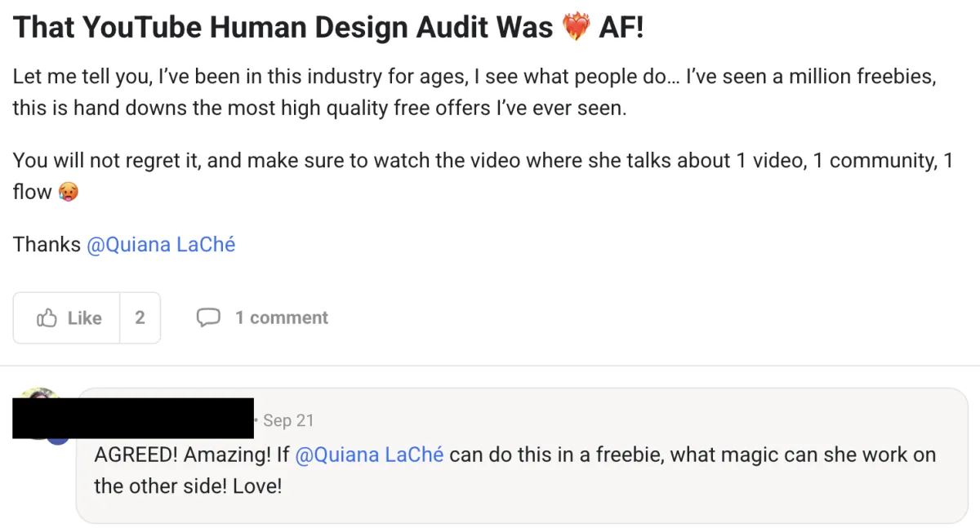The image size is (980, 528).
Task: Click the Sep 21 comment timestamp
Action: pos(288,420)
